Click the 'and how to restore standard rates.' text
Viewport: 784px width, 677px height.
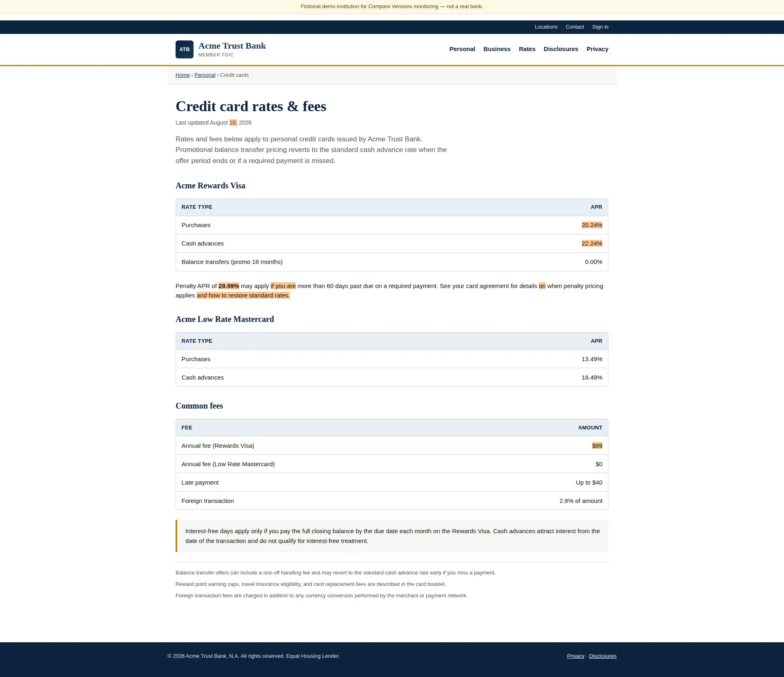[243, 295]
